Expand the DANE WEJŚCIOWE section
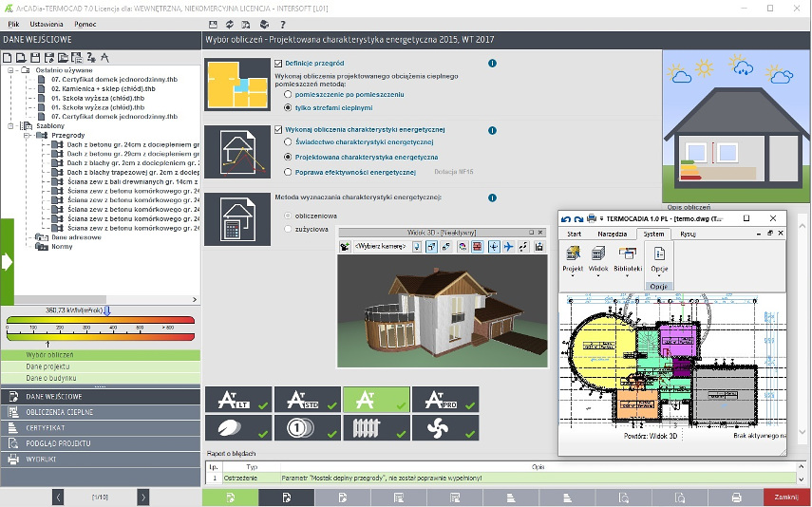 [101, 397]
